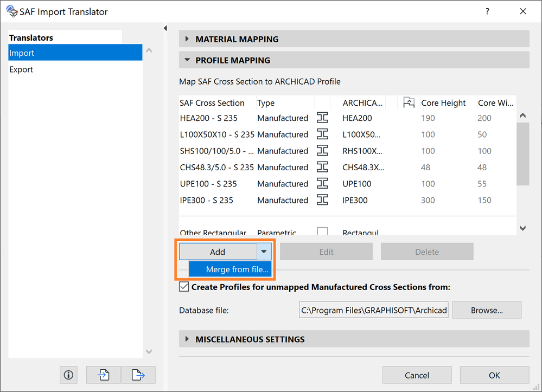Click the rectangle icon in Other Rectangular row
The height and width of the screenshot is (392, 542).
(322, 231)
